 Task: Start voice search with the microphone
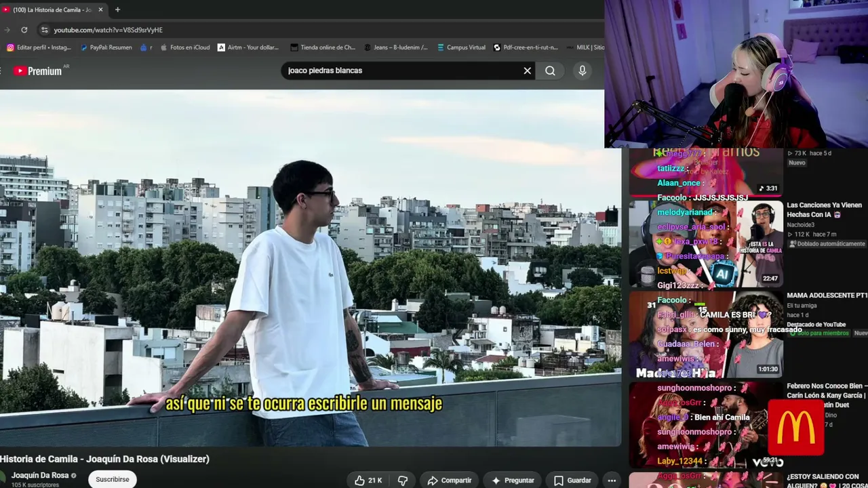(x=582, y=70)
